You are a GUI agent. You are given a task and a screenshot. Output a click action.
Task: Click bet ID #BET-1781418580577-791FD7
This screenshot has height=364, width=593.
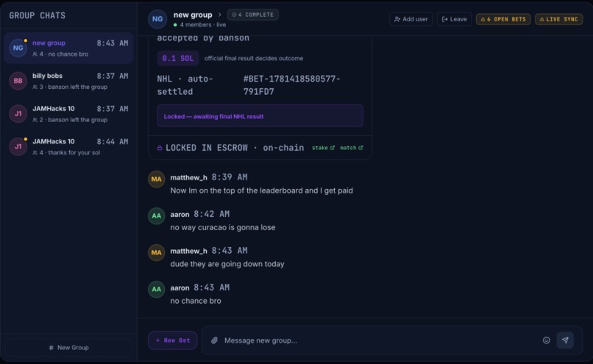point(291,85)
